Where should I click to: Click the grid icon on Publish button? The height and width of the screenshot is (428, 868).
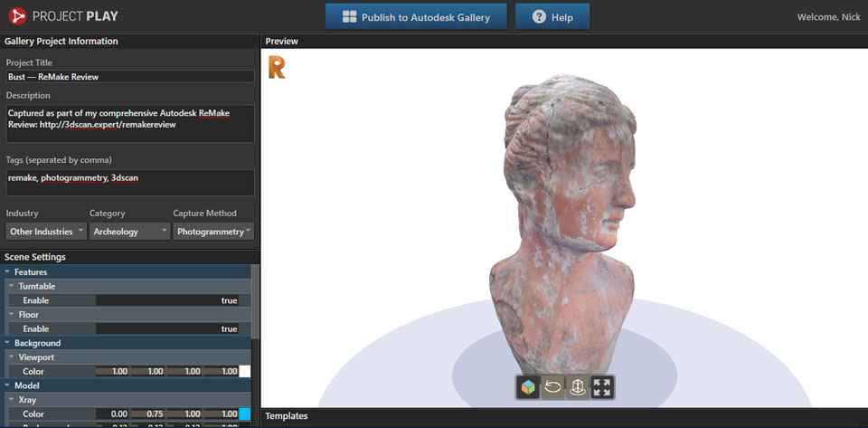point(349,17)
